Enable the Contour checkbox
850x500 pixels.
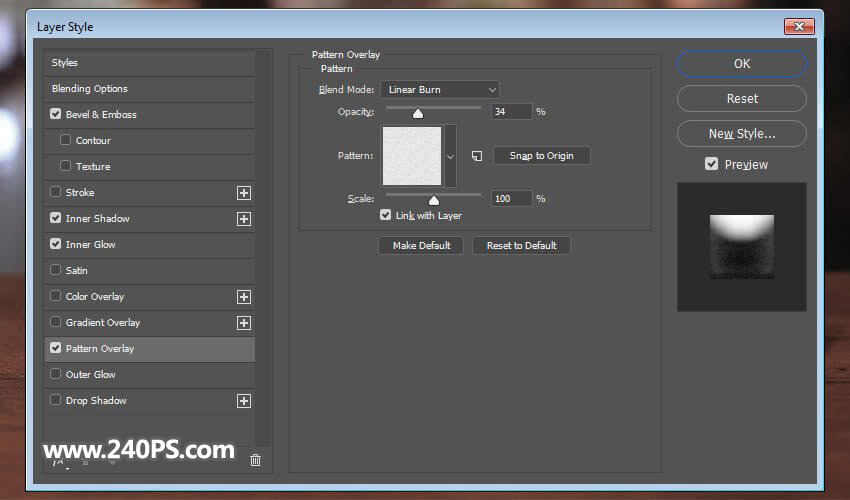[66, 140]
